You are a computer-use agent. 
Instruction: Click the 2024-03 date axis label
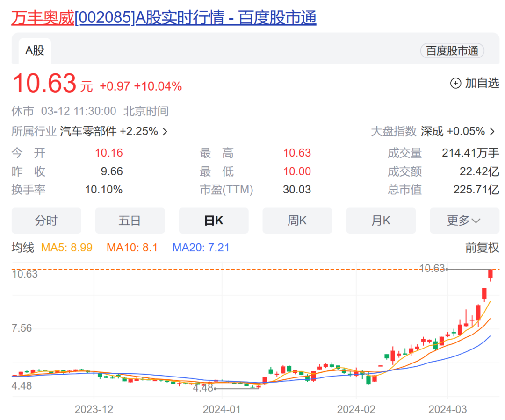point(447,409)
